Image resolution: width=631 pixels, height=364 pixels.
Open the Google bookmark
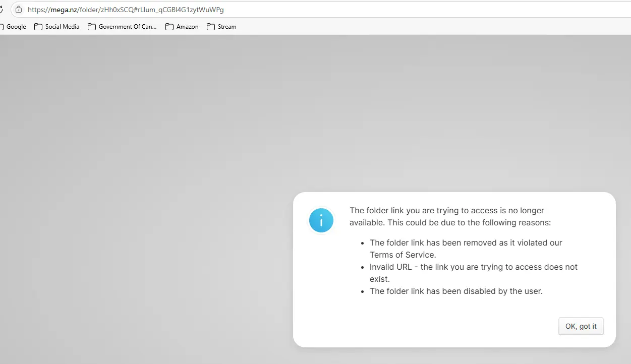[13, 27]
